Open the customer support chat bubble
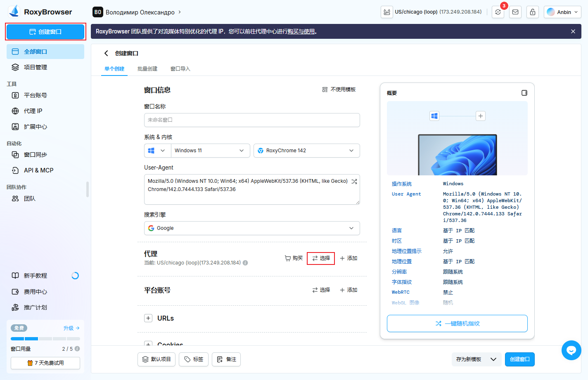588x380 pixels. click(x=571, y=350)
